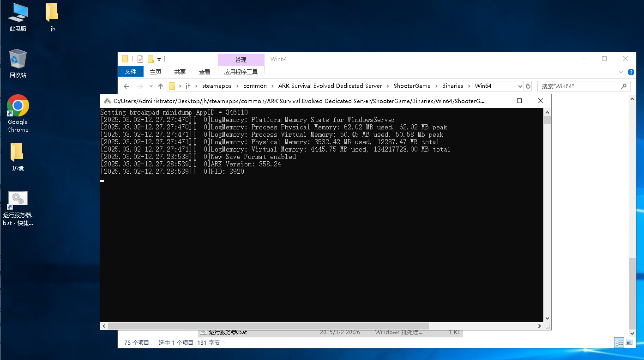
Task: Launch the Google Chrome desktop shortcut
Action: coord(18,114)
